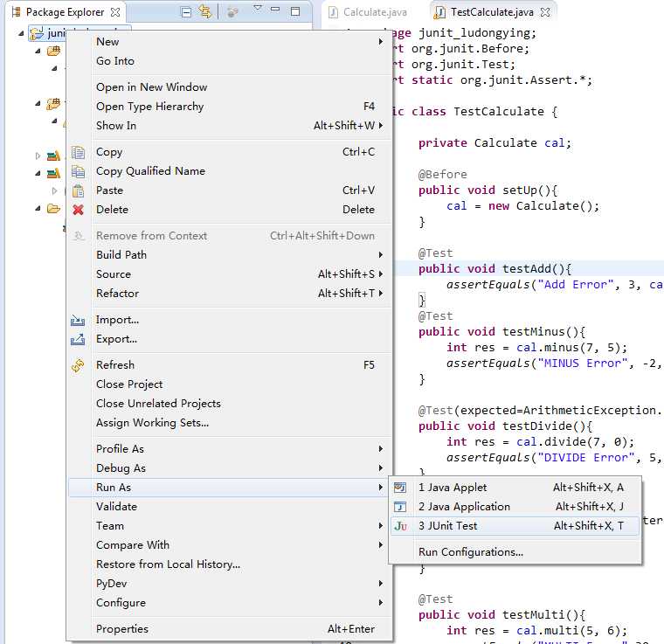Open Properties from context menu
This screenshot has height=644, width=664.
(230, 629)
